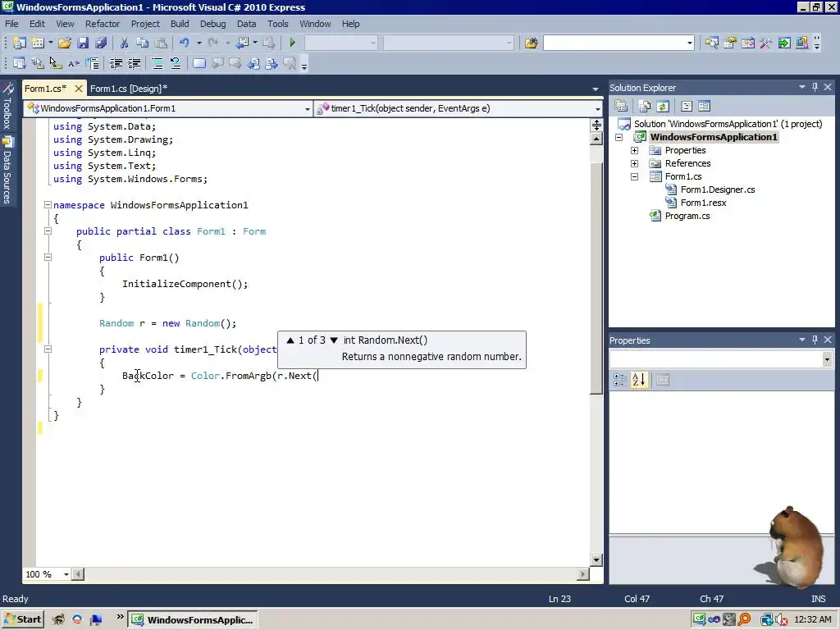Screen dimensions: 840x630
Task: Select Program.cs in Solution Explorer
Action: 687,216
